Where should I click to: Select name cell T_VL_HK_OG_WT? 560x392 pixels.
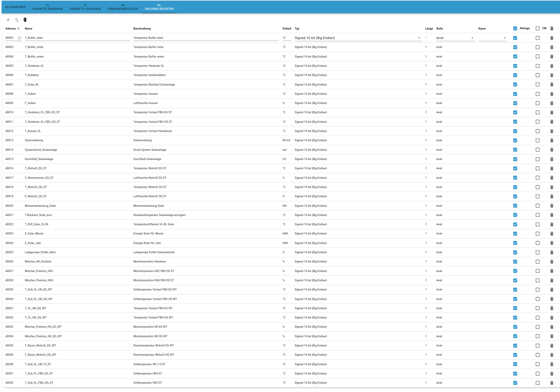coord(36,318)
